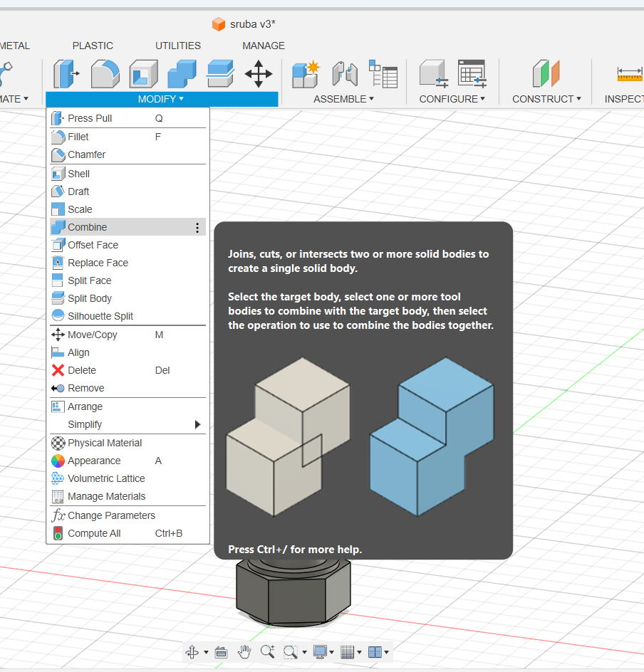
Task: Choose Offset Face menu entry
Action: pos(128,245)
